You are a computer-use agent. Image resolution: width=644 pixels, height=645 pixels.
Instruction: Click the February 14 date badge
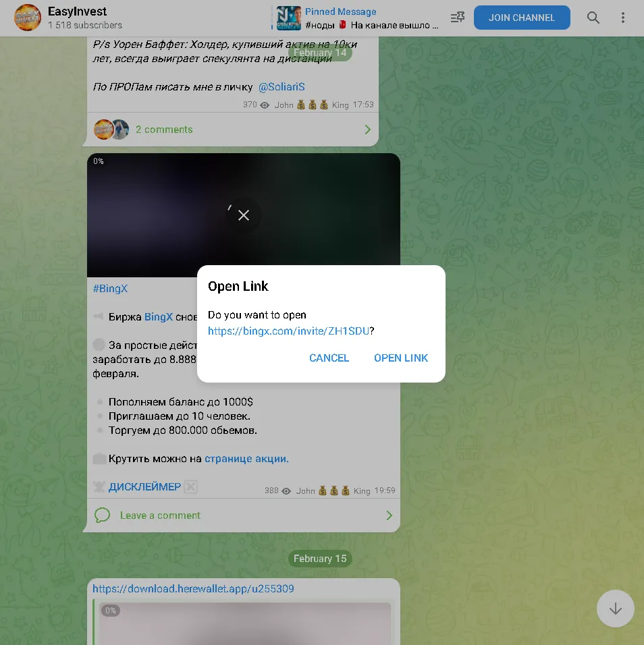(x=320, y=53)
